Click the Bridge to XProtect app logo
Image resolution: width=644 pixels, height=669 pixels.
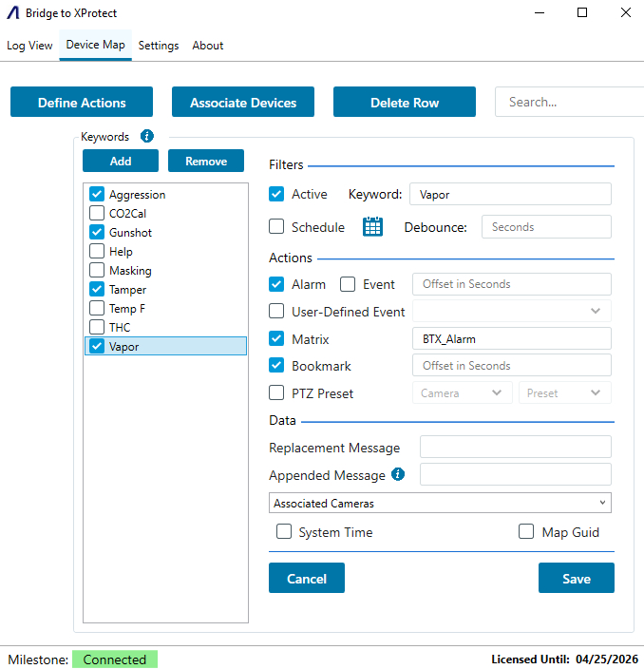coord(13,12)
